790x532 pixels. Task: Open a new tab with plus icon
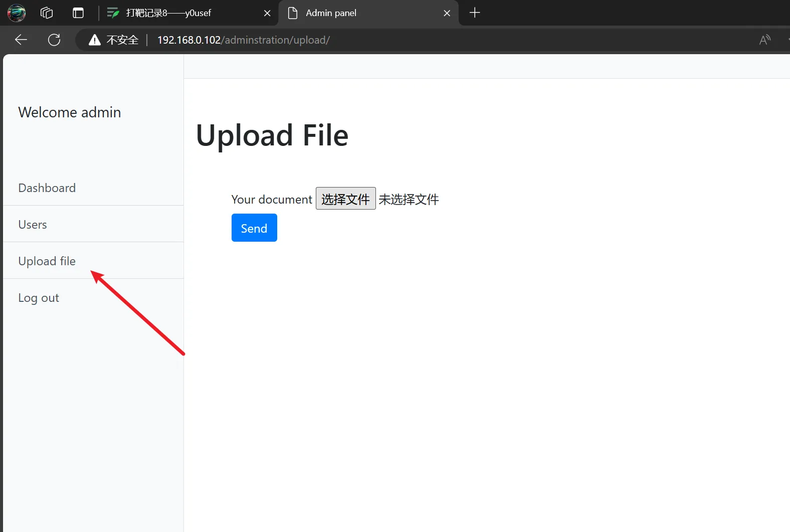pyautogui.click(x=474, y=13)
